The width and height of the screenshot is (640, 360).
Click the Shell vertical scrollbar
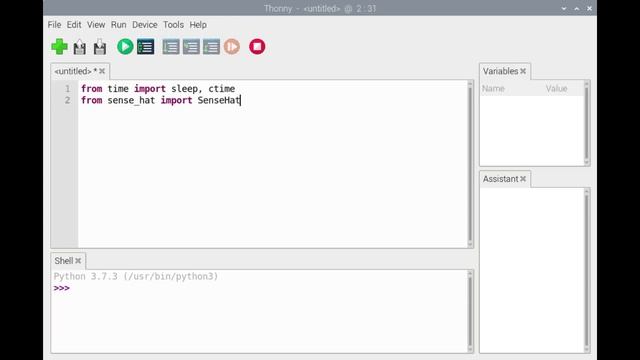(470, 311)
